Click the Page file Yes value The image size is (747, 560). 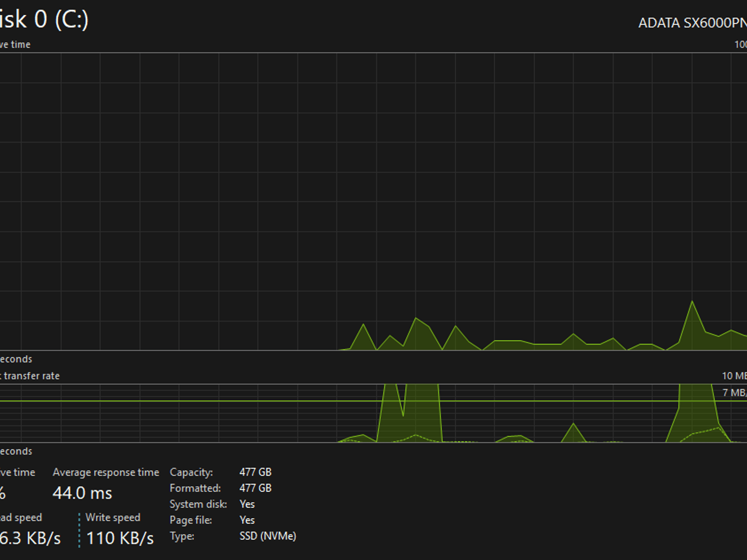(x=247, y=520)
